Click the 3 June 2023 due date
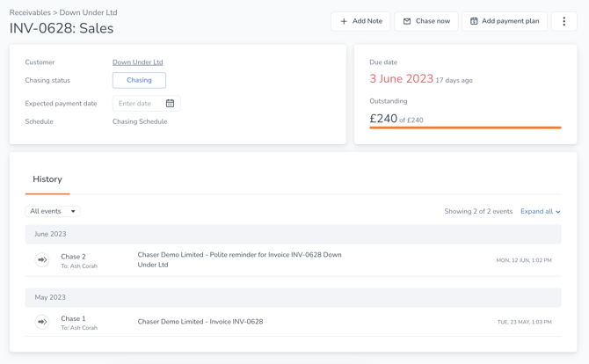The width and height of the screenshot is (589, 364). pyautogui.click(x=401, y=79)
